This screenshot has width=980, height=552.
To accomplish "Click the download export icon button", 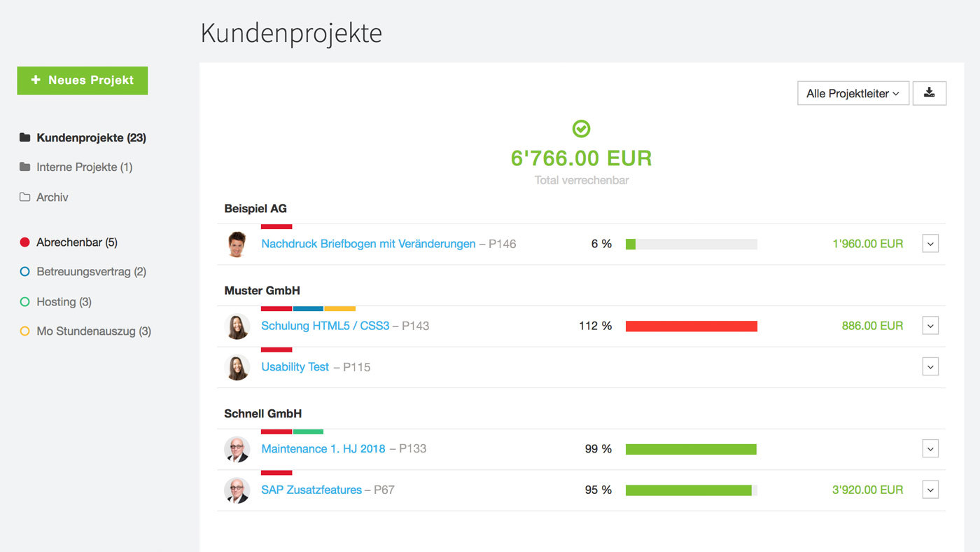I will tap(929, 93).
